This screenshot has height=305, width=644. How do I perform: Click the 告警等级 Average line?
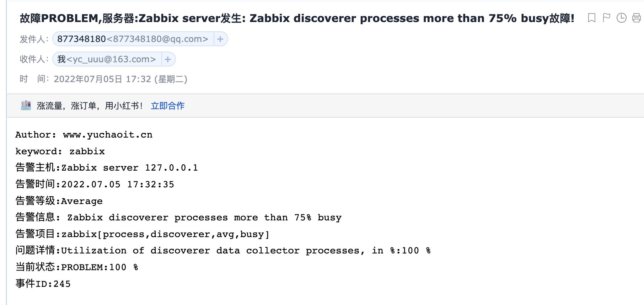pyautogui.click(x=59, y=201)
